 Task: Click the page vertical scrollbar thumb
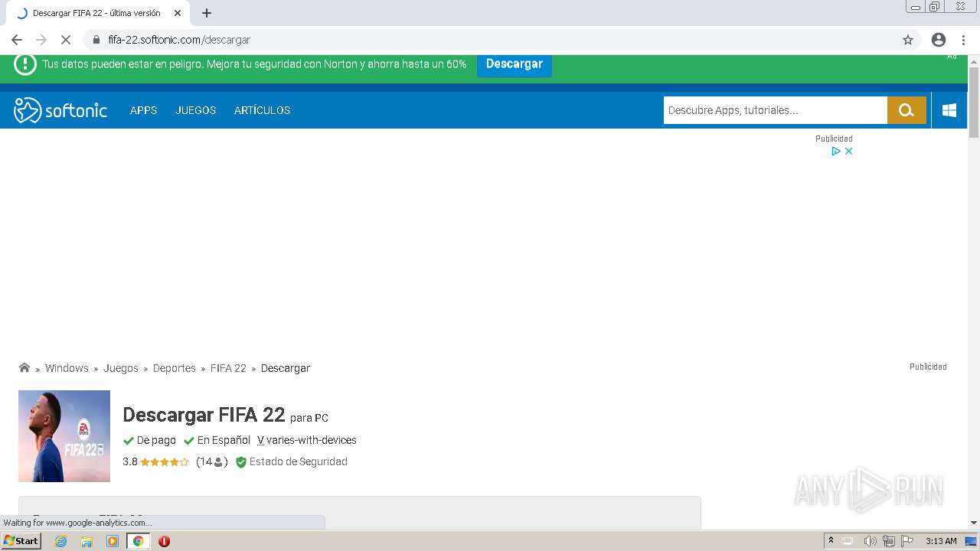click(974, 103)
